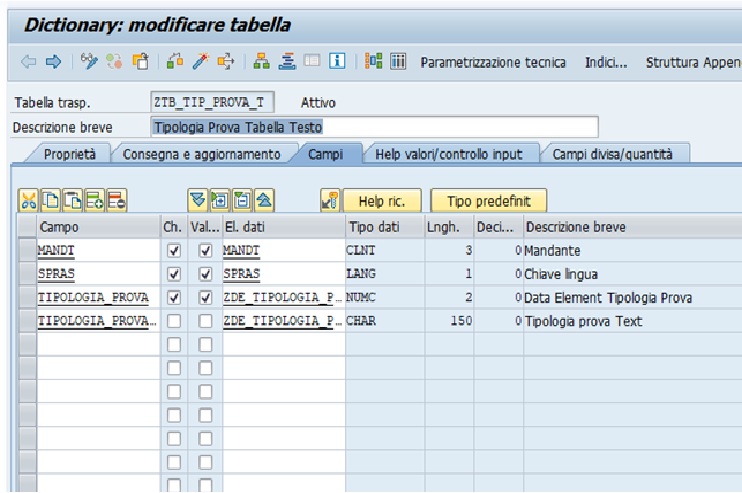Uncheck the key checkbox for TIPOLOGIA_PROVA (NUMC row)

point(174,298)
